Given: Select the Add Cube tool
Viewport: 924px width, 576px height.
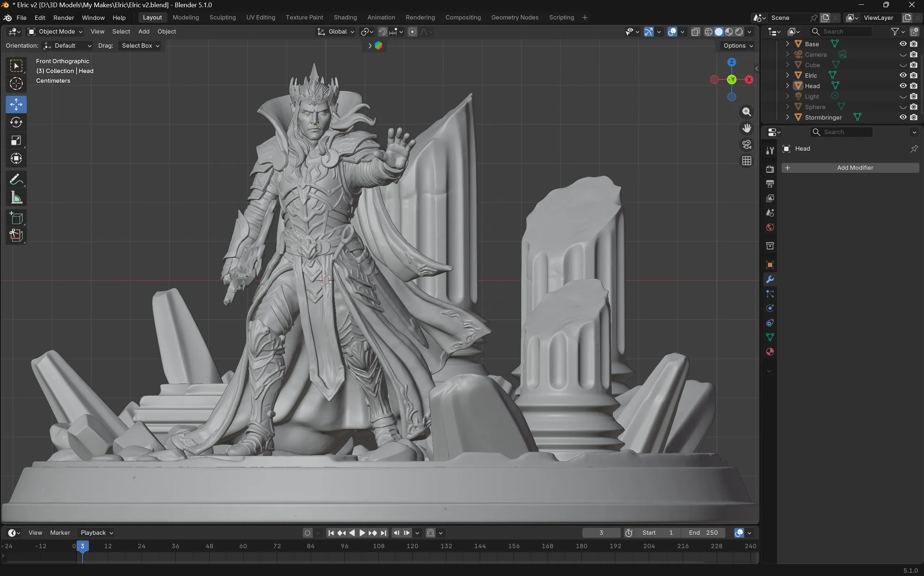Looking at the screenshot, I should pyautogui.click(x=16, y=218).
